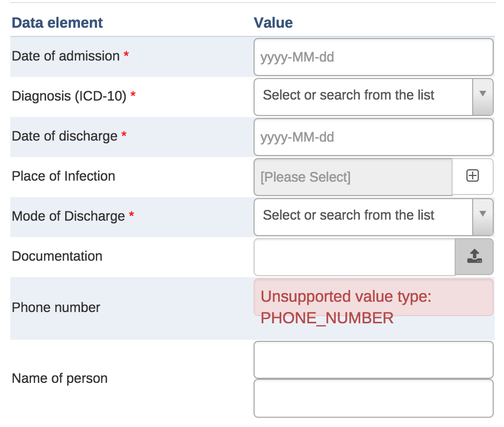Focus the Date of admission input
This screenshot has height=427, width=504.
(x=373, y=57)
